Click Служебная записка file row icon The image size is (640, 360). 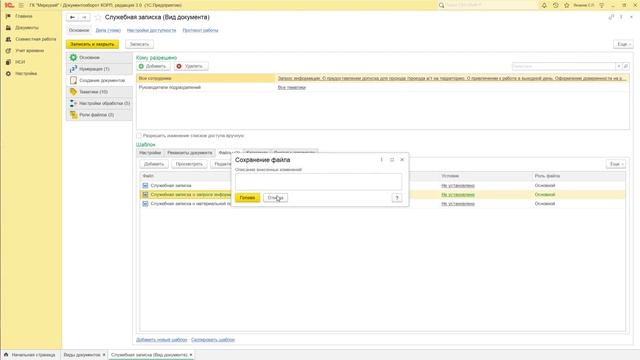point(145,185)
